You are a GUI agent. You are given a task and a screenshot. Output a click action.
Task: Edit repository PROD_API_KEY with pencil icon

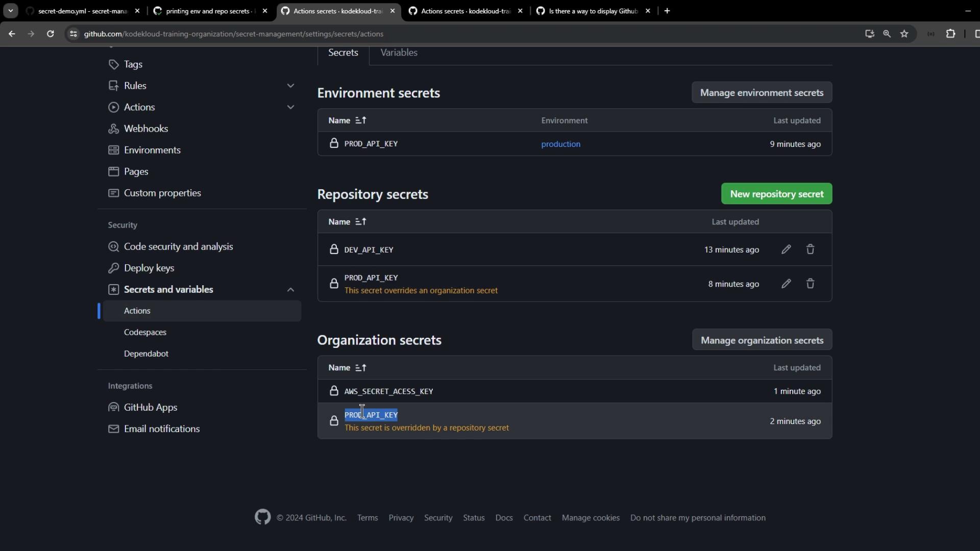click(x=786, y=284)
